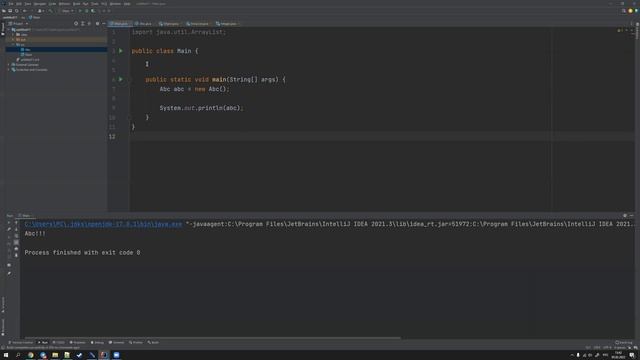Expand Scratches and Consoles node arrow
Viewport: 640px width, 360px height.
[9, 70]
